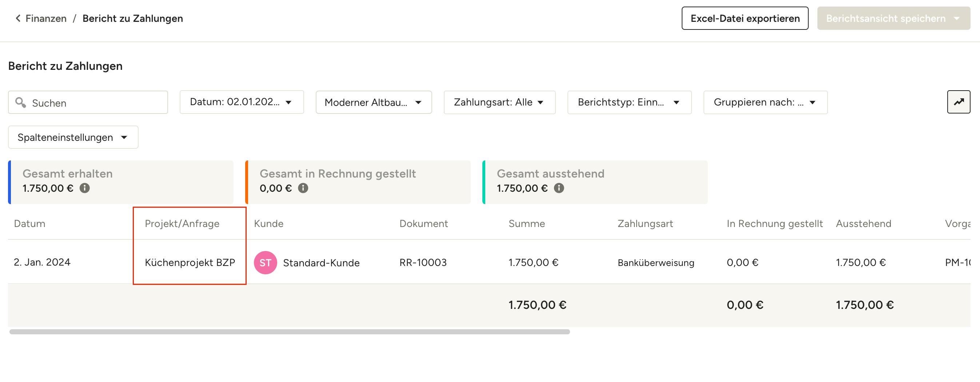The height and width of the screenshot is (382, 980).
Task: Click the horizontal table scrollbar
Action: pos(290,332)
